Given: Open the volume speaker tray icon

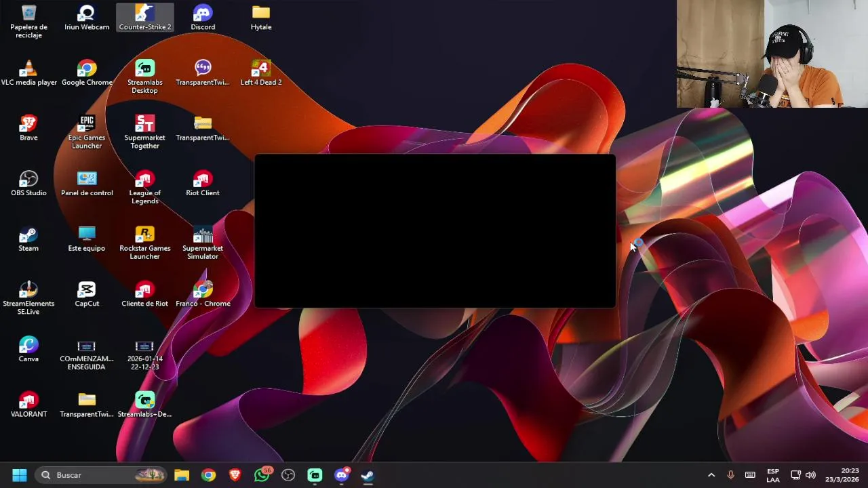Looking at the screenshot, I should (x=810, y=475).
